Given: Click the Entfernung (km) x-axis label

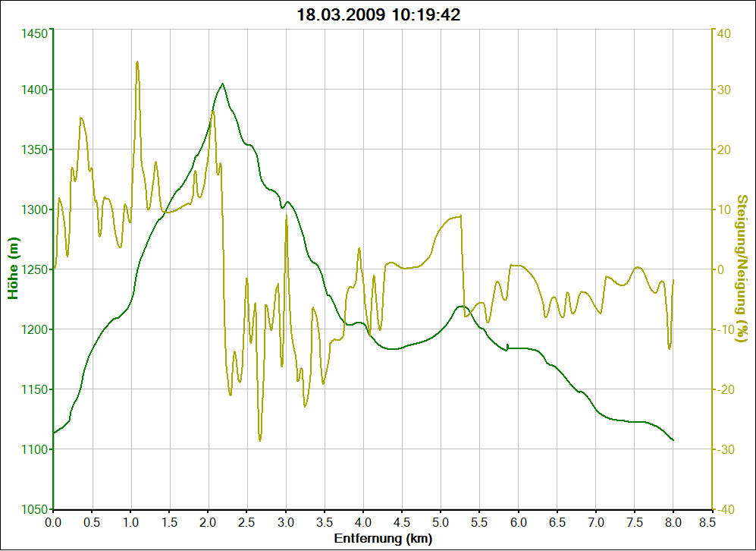Looking at the screenshot, I should tap(382, 538).
